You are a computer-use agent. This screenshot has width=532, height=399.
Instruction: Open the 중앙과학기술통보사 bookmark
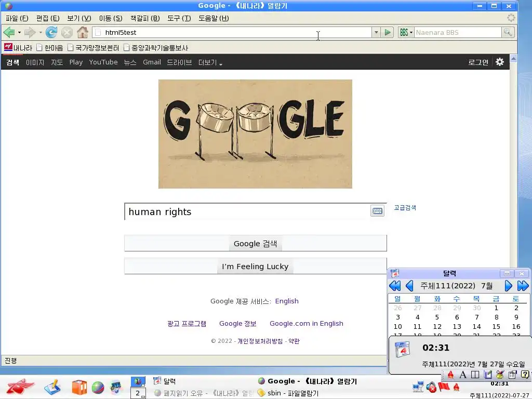[156, 47]
